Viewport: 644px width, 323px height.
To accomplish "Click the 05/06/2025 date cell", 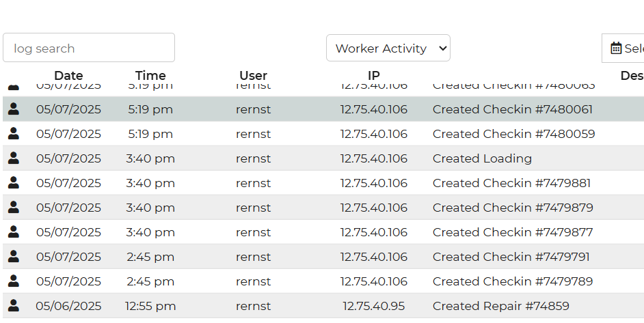I will point(68,306).
